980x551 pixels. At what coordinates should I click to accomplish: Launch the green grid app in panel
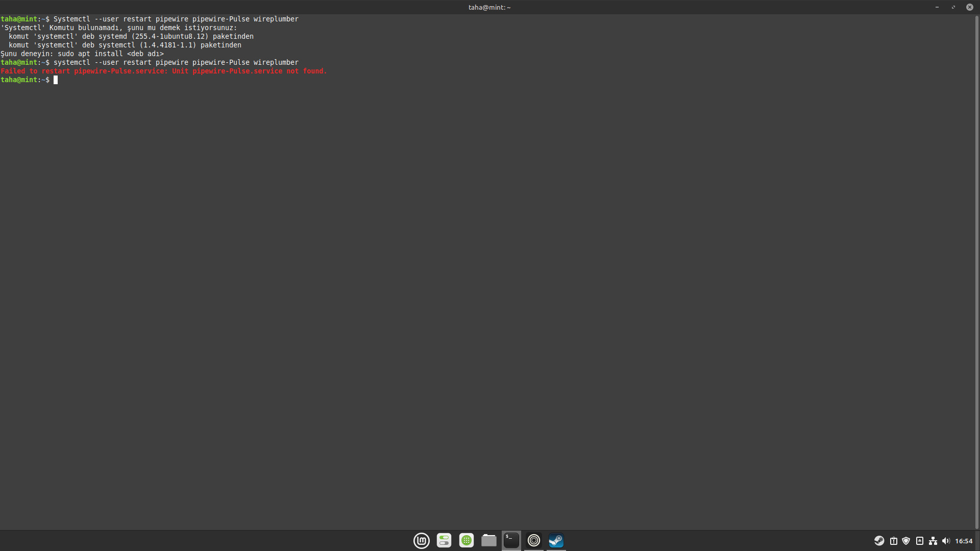point(467,540)
